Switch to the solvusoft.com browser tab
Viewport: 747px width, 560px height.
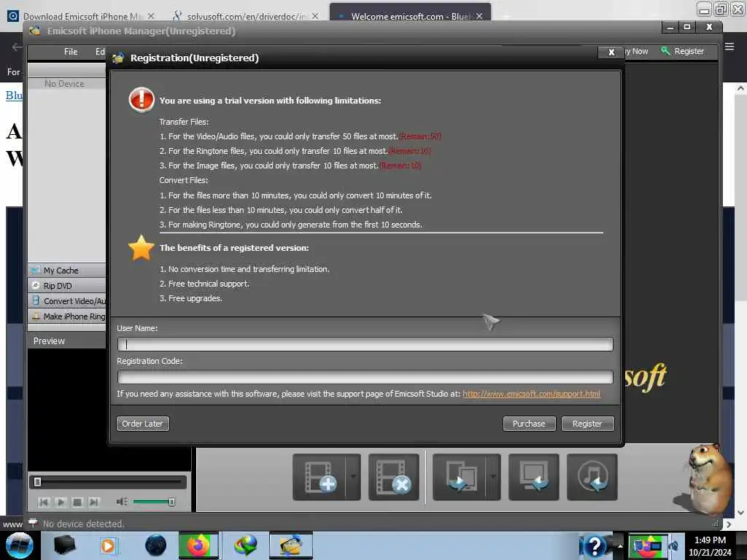pos(245,16)
